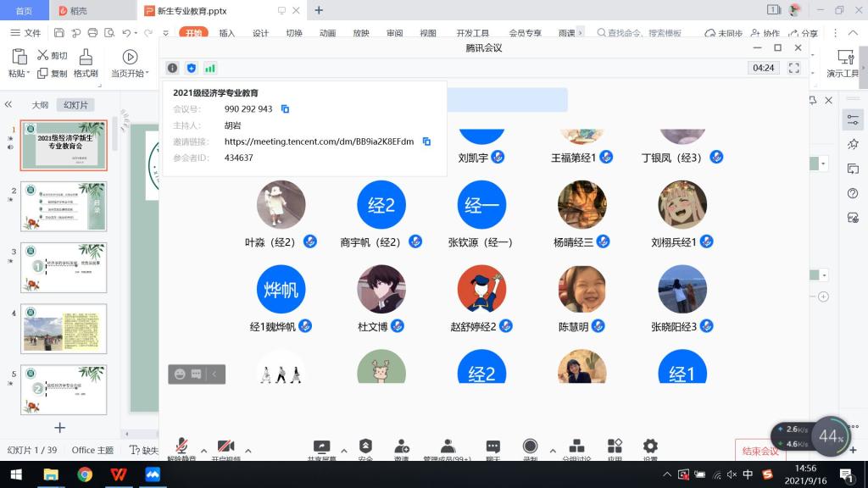The image size is (868, 488).
Task: Copy the invitation link
Action: click(426, 141)
